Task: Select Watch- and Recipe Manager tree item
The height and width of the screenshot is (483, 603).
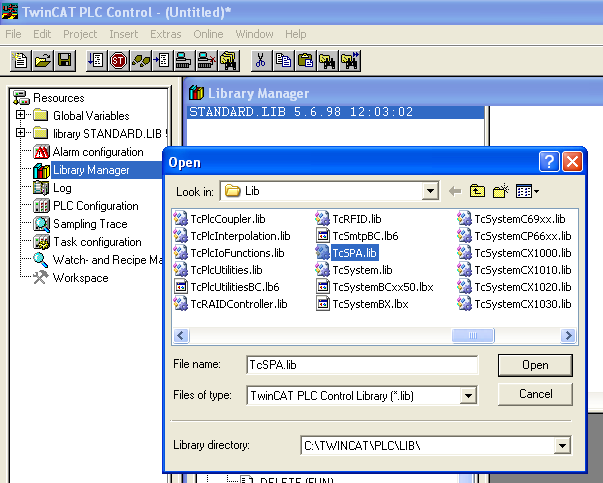Action: (x=107, y=260)
